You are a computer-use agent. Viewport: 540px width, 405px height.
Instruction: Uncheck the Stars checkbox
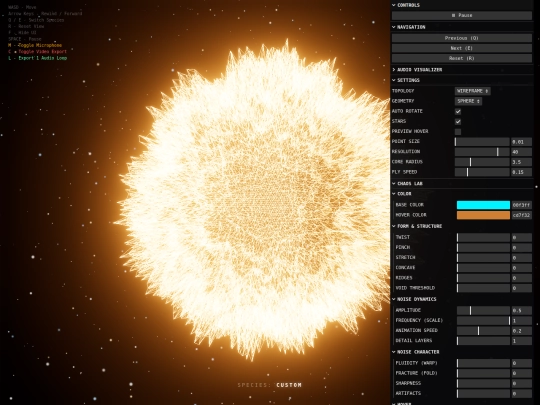coord(458,122)
